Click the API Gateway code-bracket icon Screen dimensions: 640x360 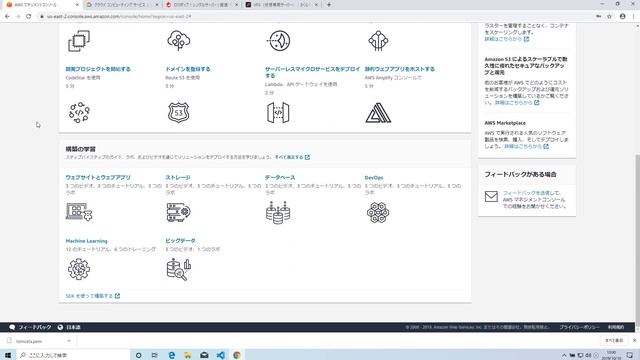278,113
